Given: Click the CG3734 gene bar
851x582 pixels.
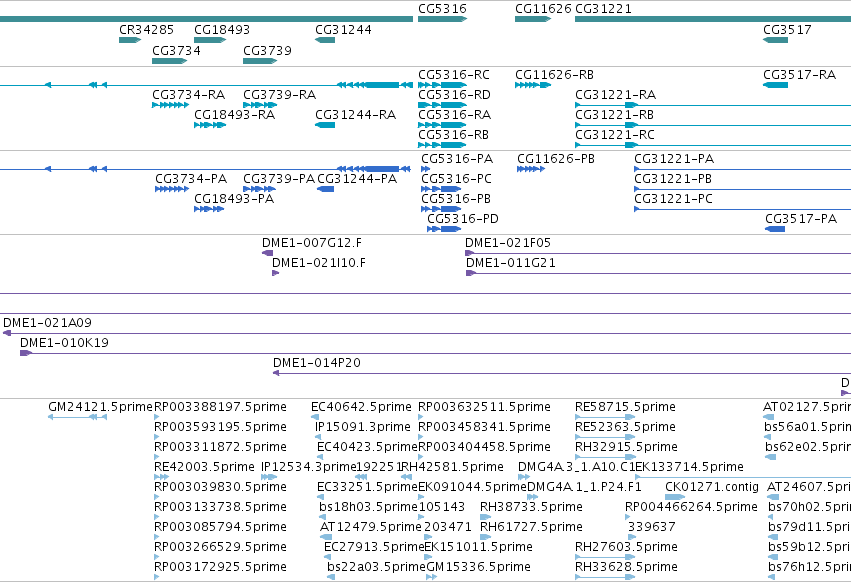Looking at the screenshot, I should [169, 61].
